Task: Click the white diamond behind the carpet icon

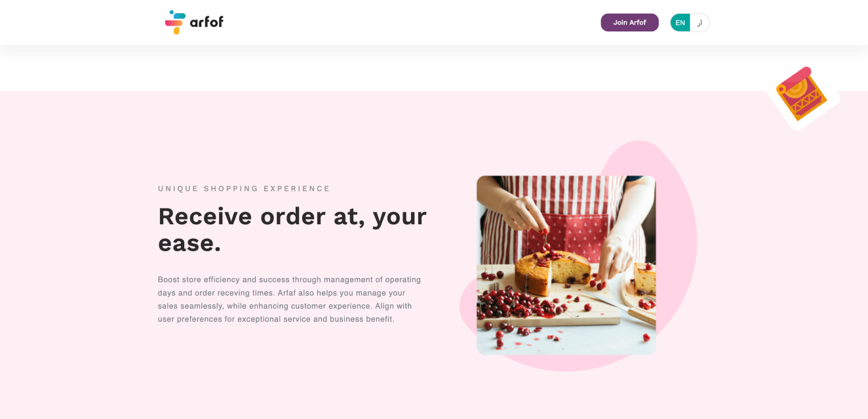Action: point(804,98)
